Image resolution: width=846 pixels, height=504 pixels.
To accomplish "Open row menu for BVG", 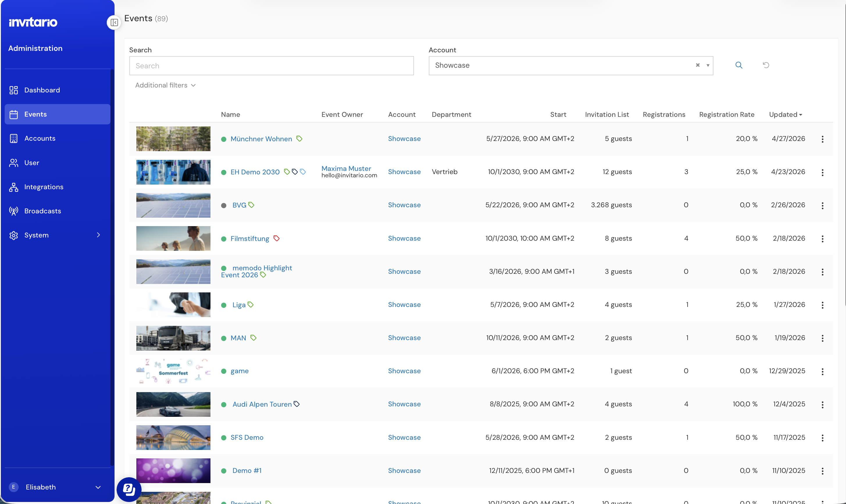I will [x=822, y=205].
